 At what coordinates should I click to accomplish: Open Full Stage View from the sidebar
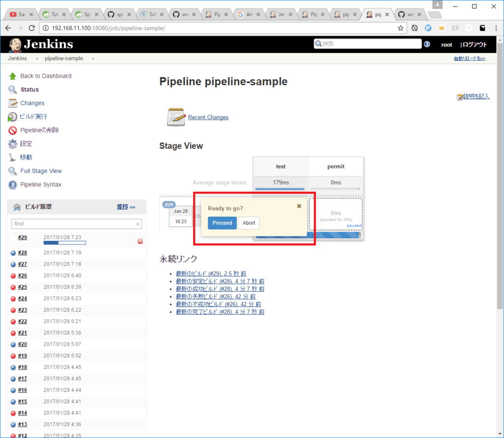tap(41, 171)
